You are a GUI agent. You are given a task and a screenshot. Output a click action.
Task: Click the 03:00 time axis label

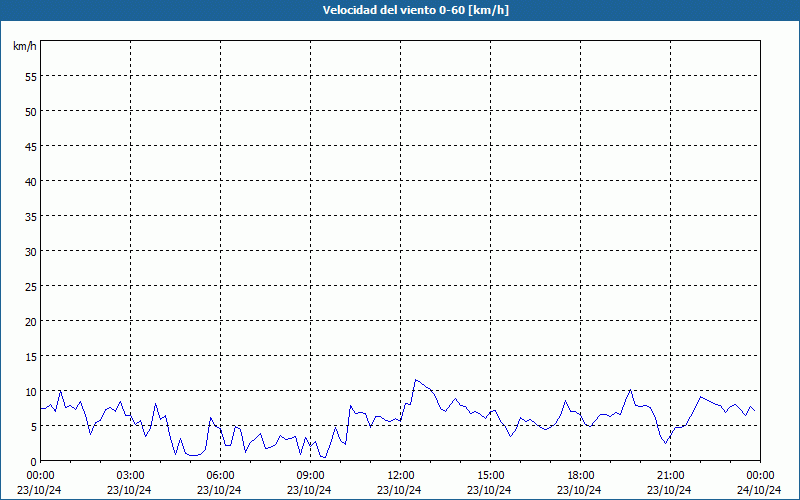(x=131, y=476)
